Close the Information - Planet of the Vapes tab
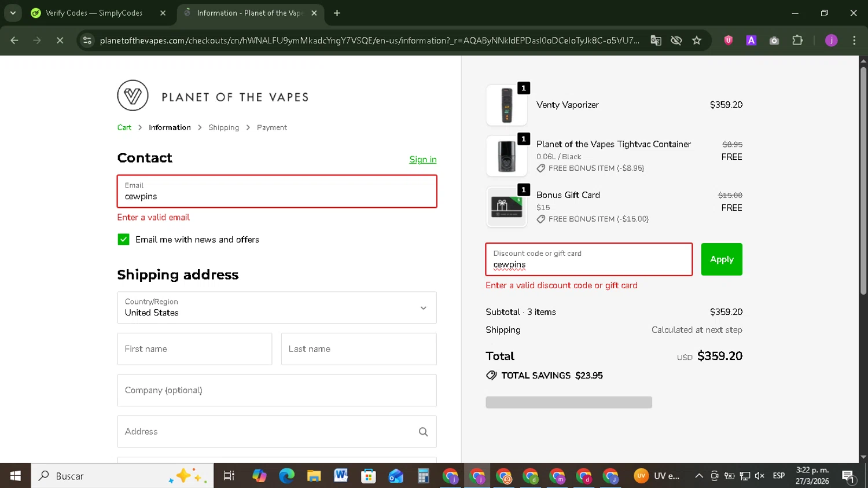 coord(314,13)
